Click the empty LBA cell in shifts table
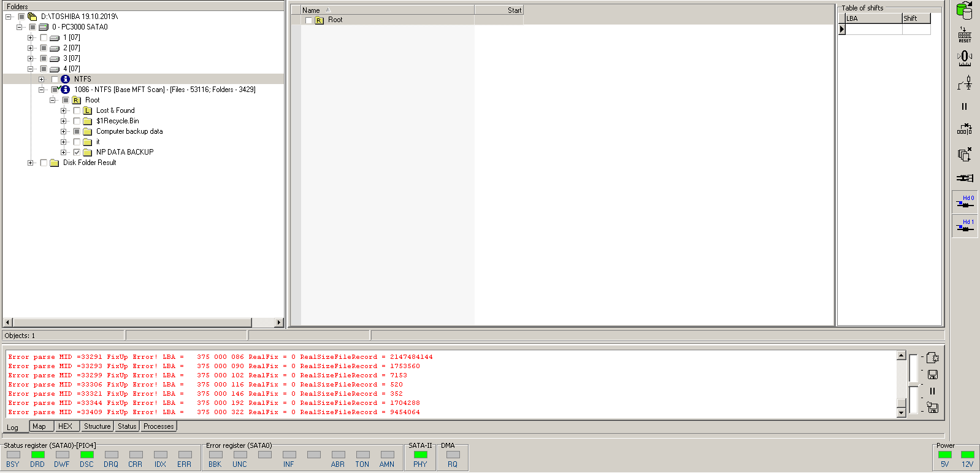Viewport: 980px width, 473px height. (x=873, y=29)
